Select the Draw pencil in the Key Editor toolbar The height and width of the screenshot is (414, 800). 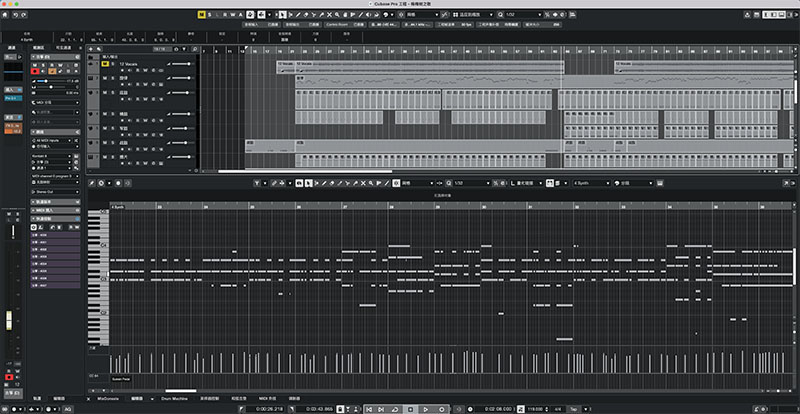[x=323, y=183]
